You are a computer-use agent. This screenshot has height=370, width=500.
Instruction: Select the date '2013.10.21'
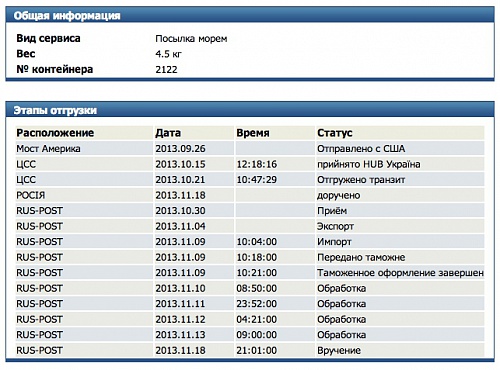pos(180,180)
